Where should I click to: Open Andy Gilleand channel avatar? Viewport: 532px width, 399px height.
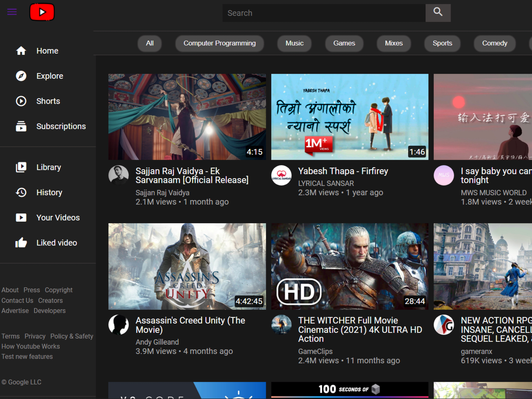(118, 325)
